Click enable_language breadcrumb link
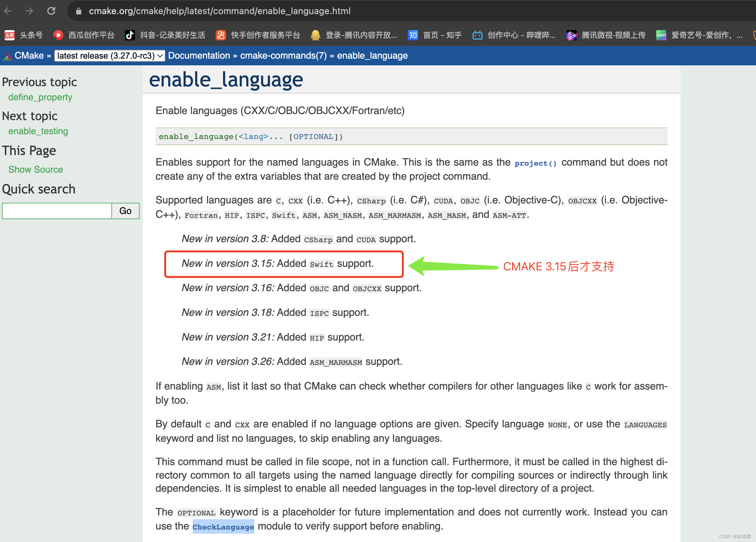 [372, 56]
